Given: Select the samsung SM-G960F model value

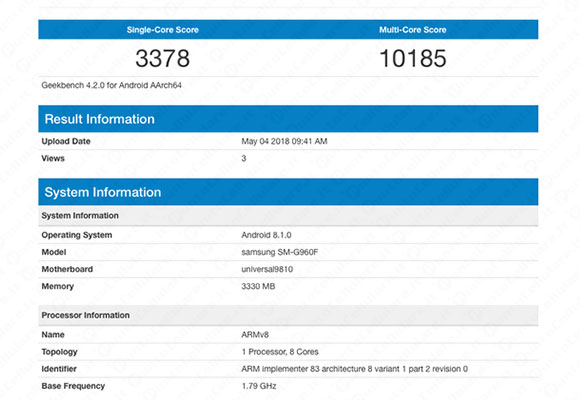Looking at the screenshot, I should [x=280, y=252].
